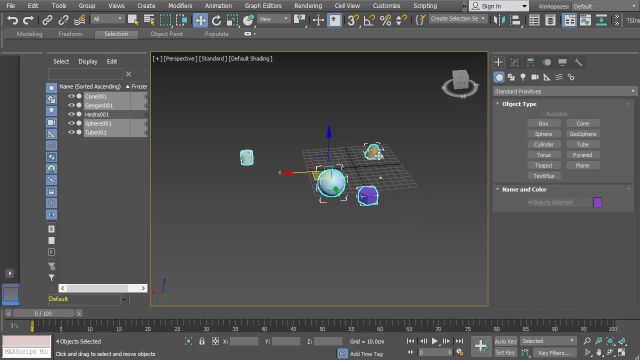Click the Play Animation button

click(x=435, y=341)
